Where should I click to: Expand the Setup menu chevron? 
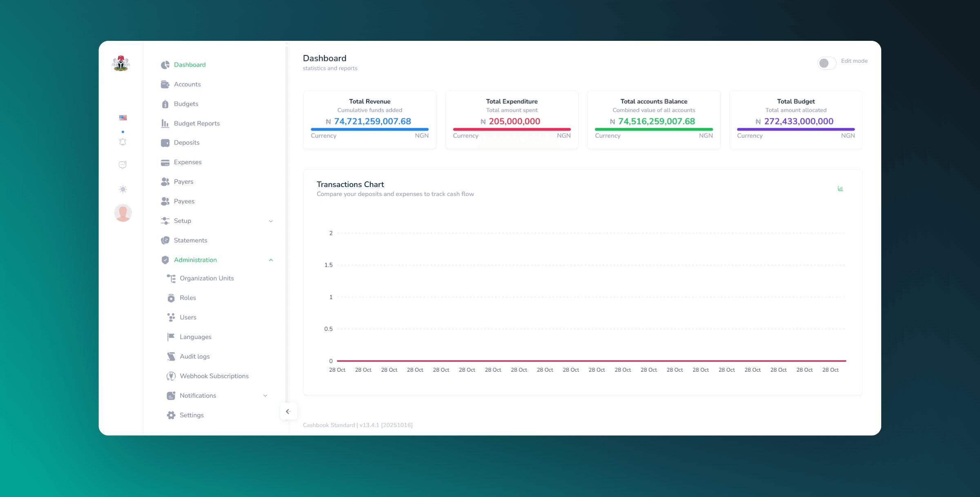[x=271, y=221]
